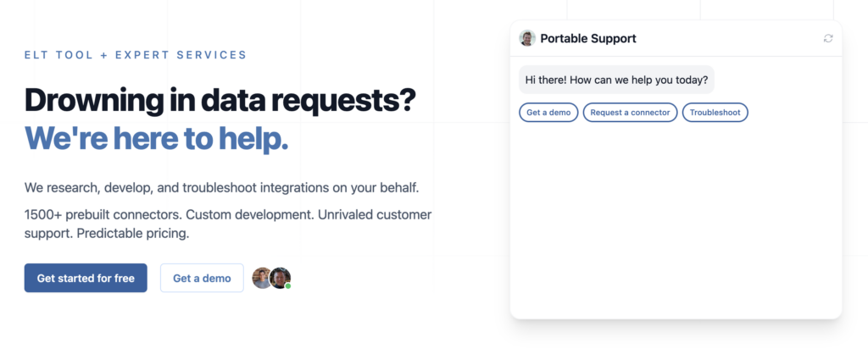Click the empty chat conversation area
This screenshot has width=868, height=349.
click(676, 220)
